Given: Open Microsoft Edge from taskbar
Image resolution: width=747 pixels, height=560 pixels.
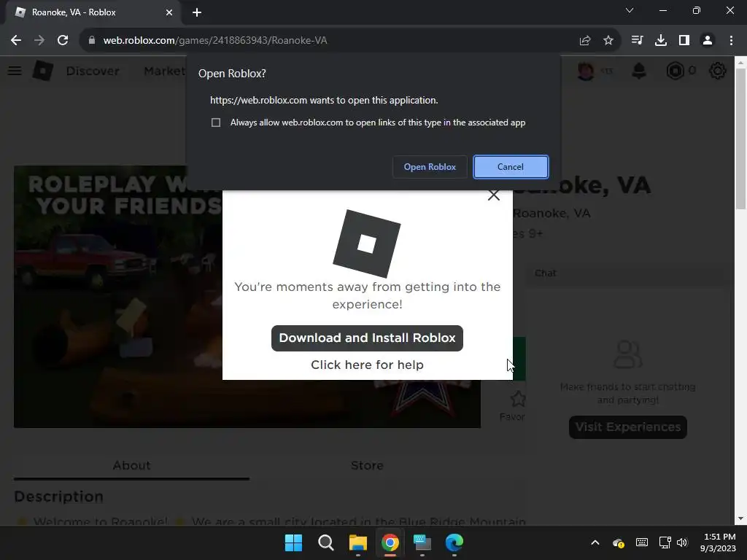Looking at the screenshot, I should click(454, 542).
